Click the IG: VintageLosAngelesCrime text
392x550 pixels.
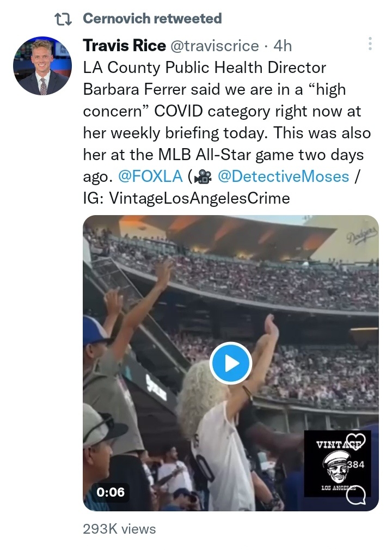pos(187,198)
